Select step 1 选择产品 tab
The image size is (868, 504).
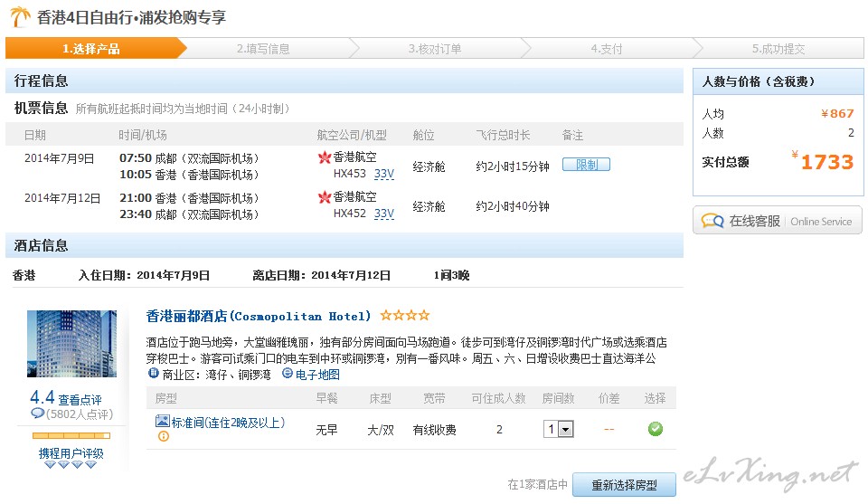pos(90,49)
